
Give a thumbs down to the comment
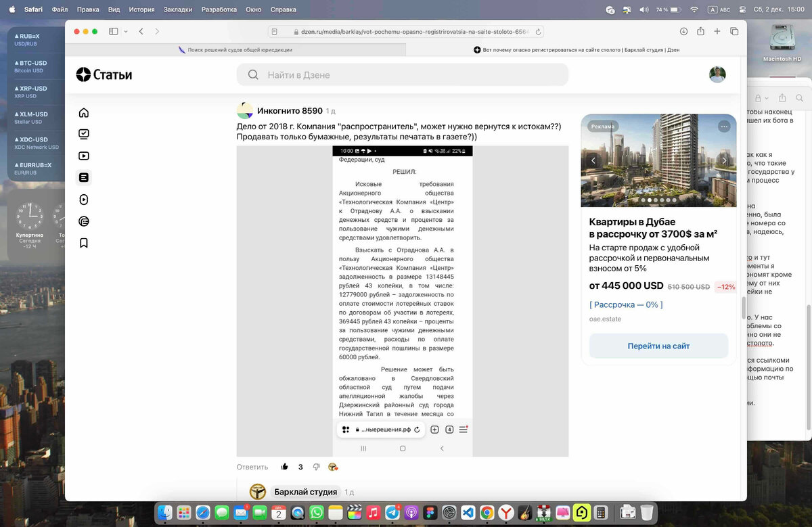(316, 467)
